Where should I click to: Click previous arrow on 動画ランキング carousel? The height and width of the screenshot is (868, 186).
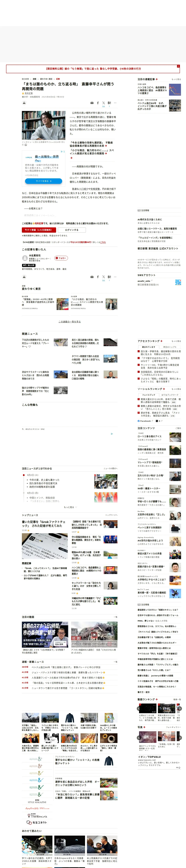139,709
